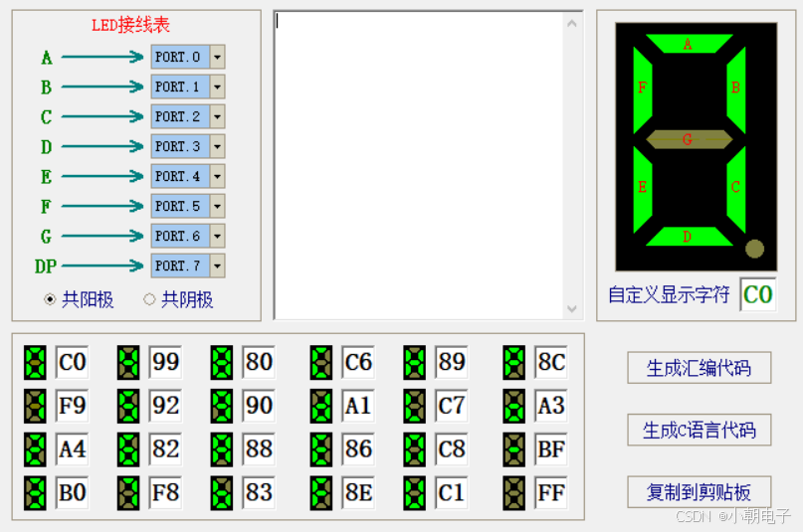
Task: Click the code value box 83
Action: pos(259,492)
